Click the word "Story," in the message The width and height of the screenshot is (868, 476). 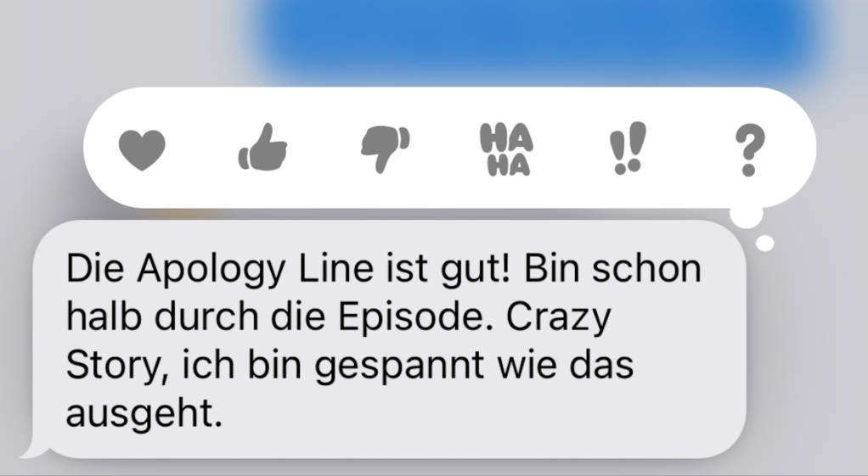pyautogui.click(x=117, y=366)
